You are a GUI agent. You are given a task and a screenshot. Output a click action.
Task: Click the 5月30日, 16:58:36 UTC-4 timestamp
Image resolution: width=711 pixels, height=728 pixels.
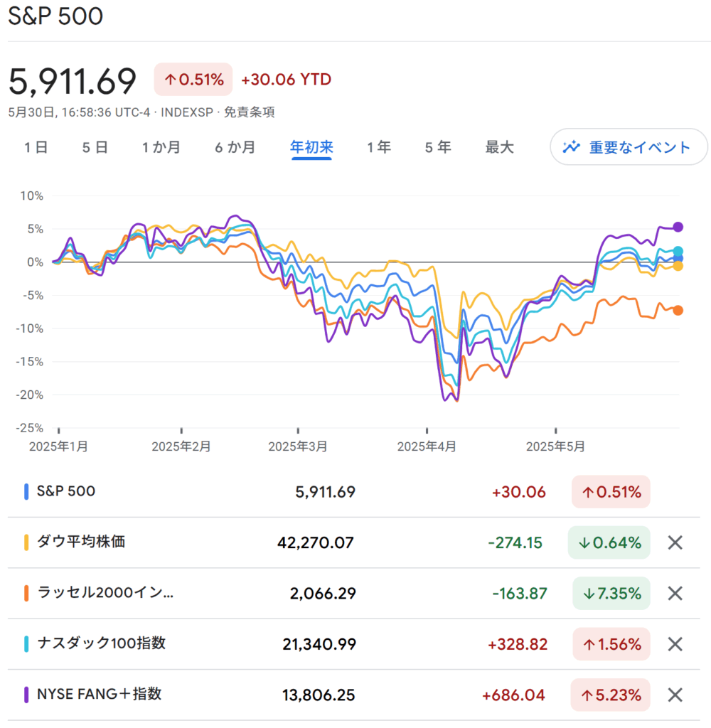tap(80, 112)
